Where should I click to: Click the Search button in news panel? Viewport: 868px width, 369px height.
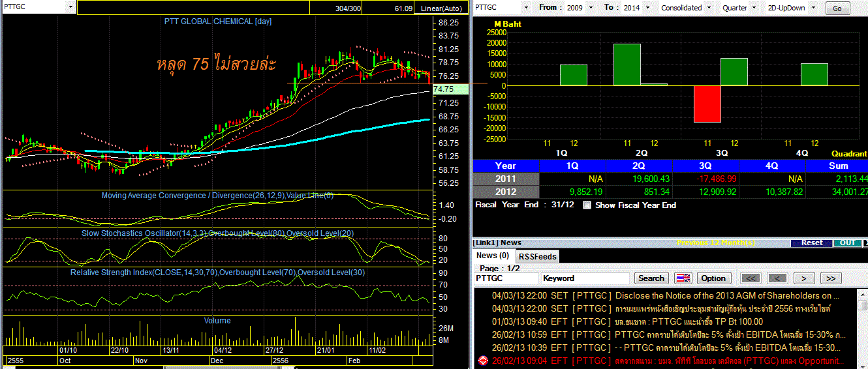[x=651, y=278]
